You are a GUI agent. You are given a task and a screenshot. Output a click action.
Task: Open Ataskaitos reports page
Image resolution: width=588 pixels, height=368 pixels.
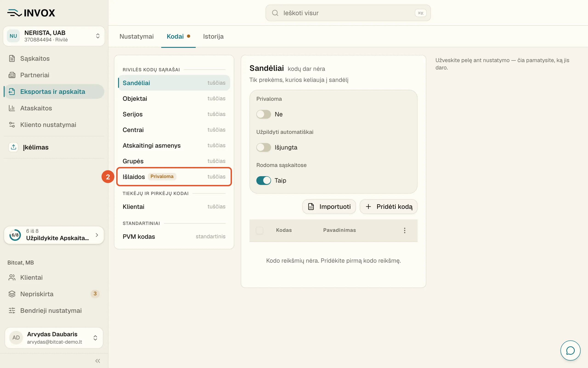pos(54,108)
